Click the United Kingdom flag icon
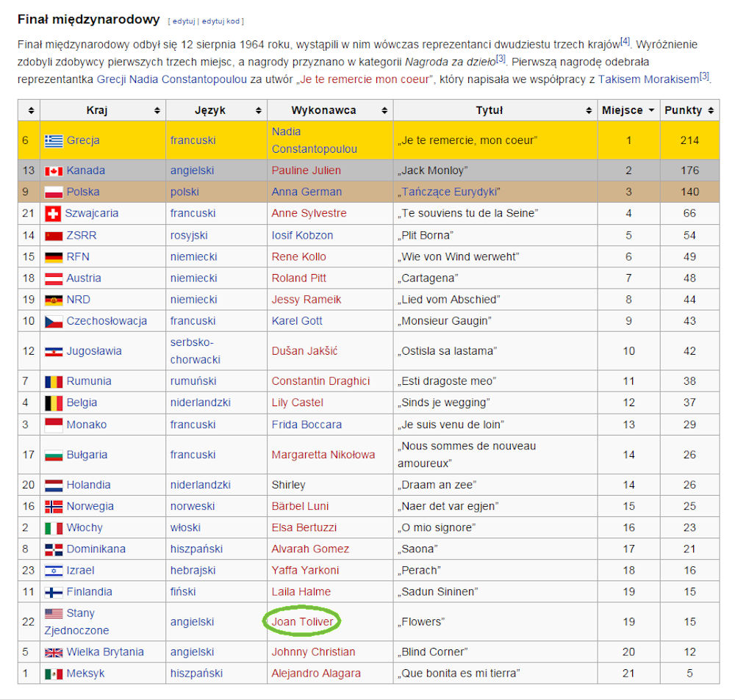The width and height of the screenshot is (735, 700). tap(54, 652)
